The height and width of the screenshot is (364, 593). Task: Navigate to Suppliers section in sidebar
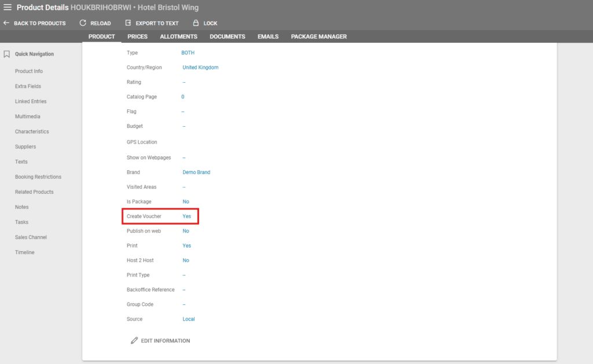tap(25, 147)
